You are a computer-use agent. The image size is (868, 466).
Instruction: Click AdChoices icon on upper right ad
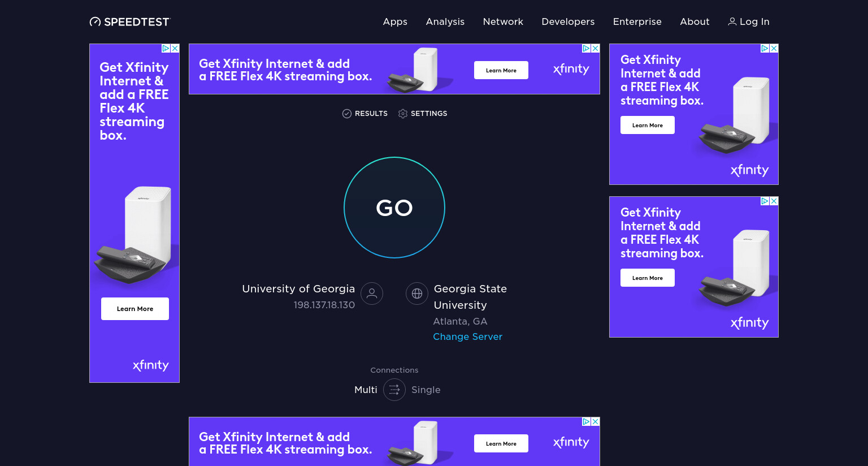click(x=765, y=49)
